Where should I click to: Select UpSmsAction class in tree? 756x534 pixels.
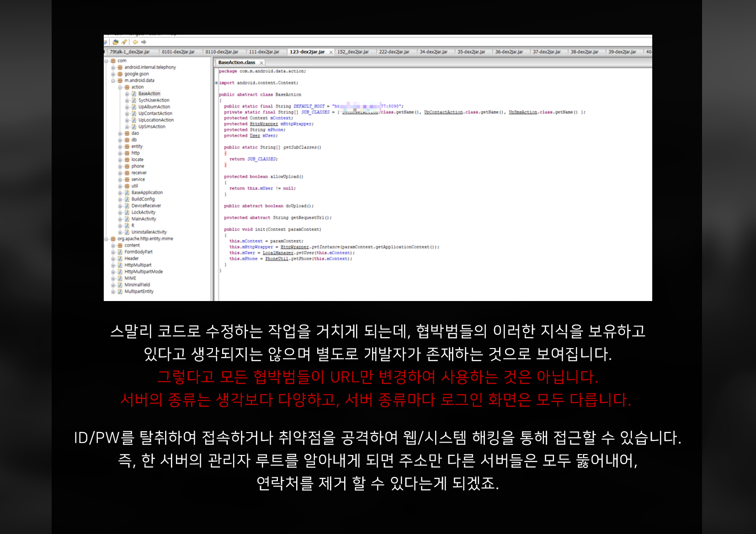point(152,127)
